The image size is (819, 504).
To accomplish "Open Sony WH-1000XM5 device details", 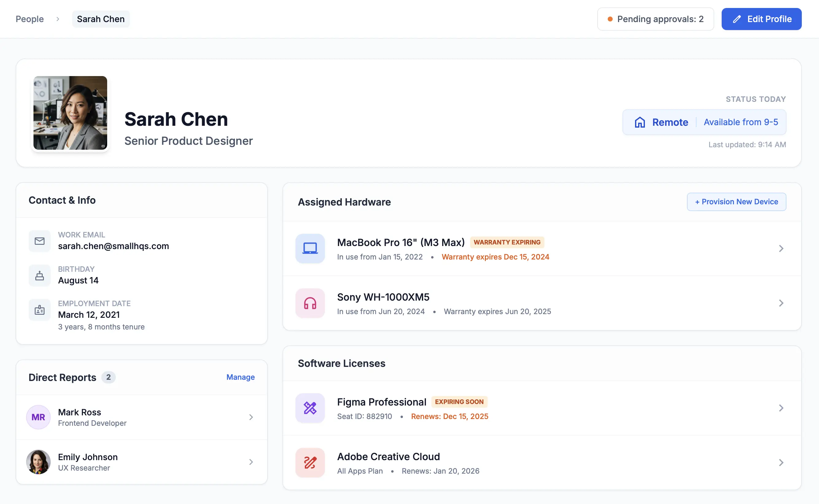I will pyautogui.click(x=781, y=303).
